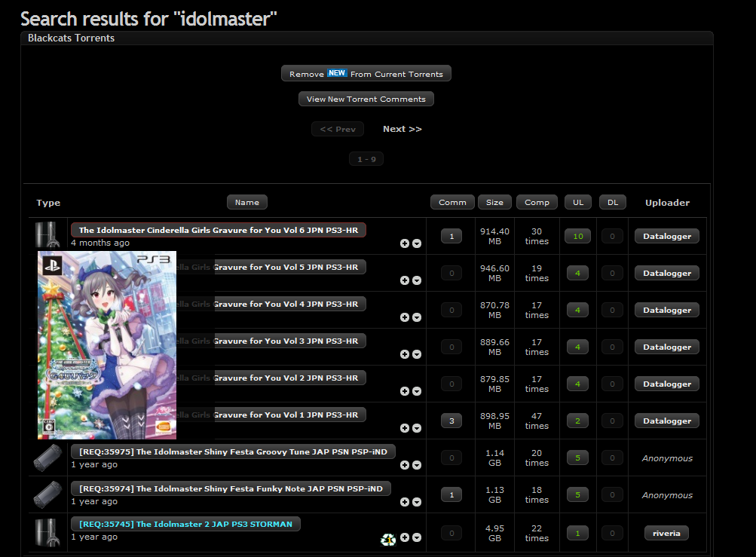Select the 1 - 9 page range indicator
The image size is (756, 557).
366,159
